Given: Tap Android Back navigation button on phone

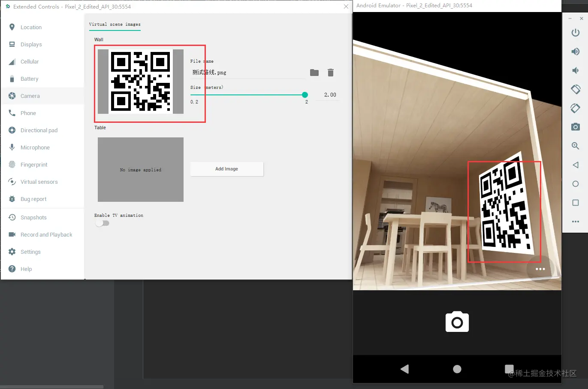Looking at the screenshot, I should (404, 369).
